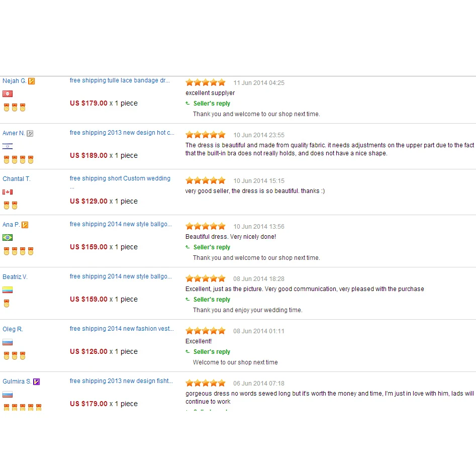This screenshot has width=476, height=476.
Task: Open Chantal T.'s buyer profile
Action: (x=17, y=179)
